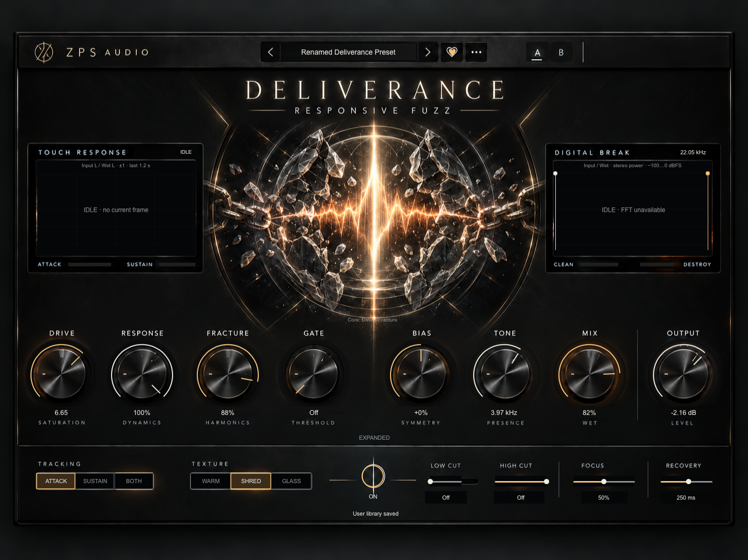
Task: Click the Mix value 82%
Action: (589, 413)
